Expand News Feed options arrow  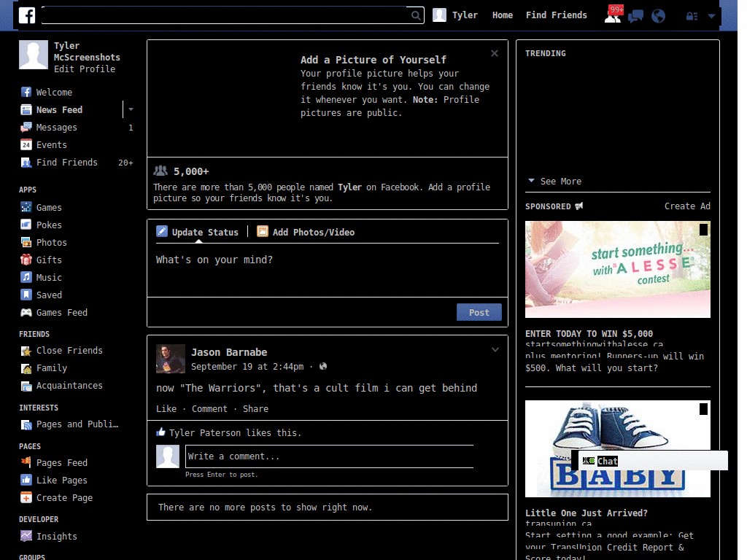pyautogui.click(x=131, y=109)
